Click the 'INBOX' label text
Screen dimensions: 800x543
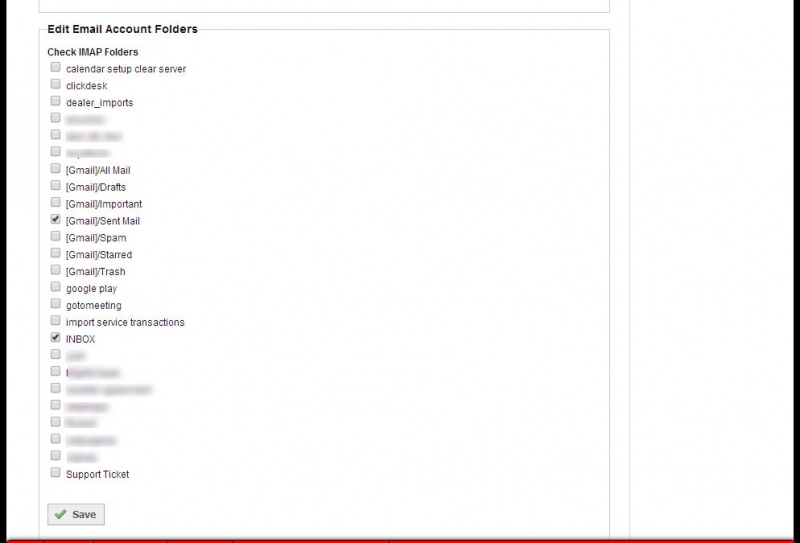click(81, 339)
